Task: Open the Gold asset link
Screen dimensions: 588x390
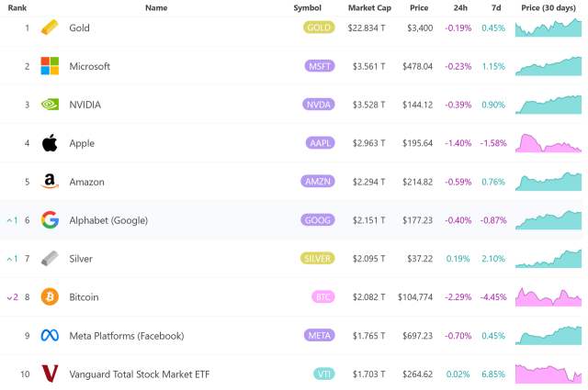Action: [x=79, y=28]
